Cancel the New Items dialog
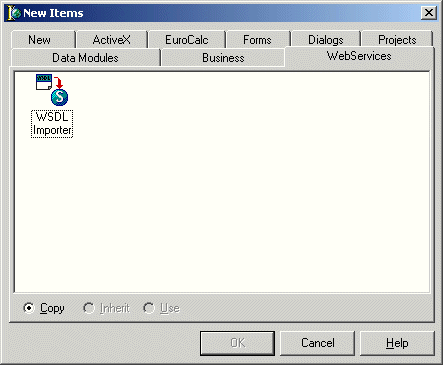 click(317, 343)
